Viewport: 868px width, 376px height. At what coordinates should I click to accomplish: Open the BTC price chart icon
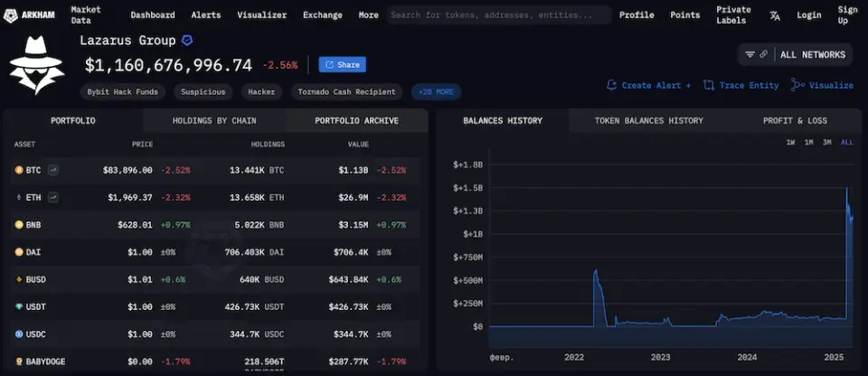[x=53, y=170]
